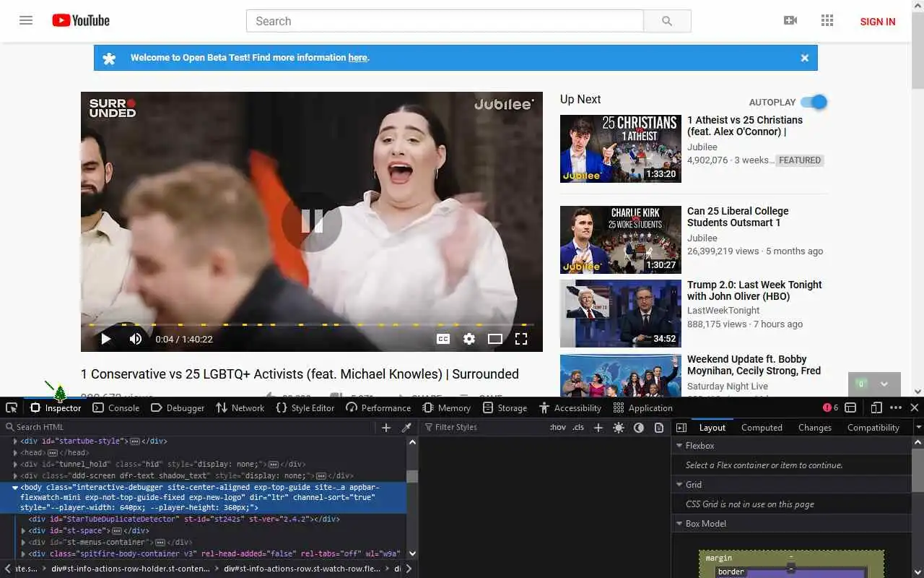Open the create video camera icon
The image size is (924, 578).
click(790, 20)
